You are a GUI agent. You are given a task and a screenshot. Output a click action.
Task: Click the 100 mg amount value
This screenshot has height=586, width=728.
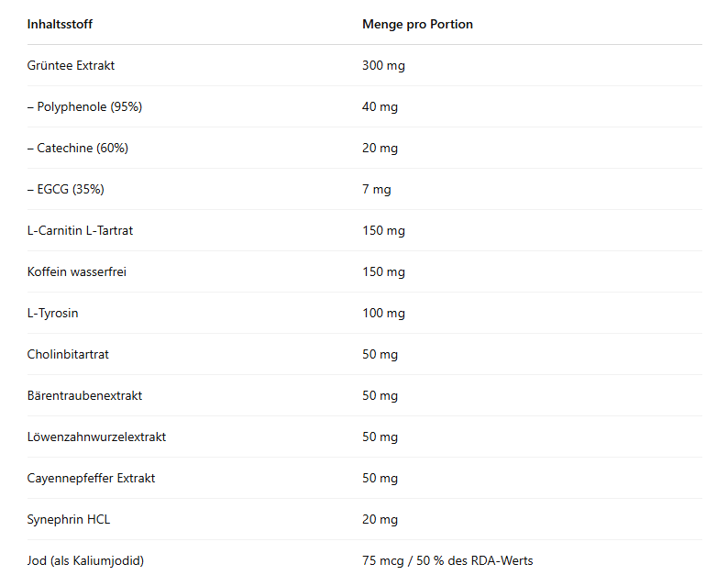click(383, 313)
